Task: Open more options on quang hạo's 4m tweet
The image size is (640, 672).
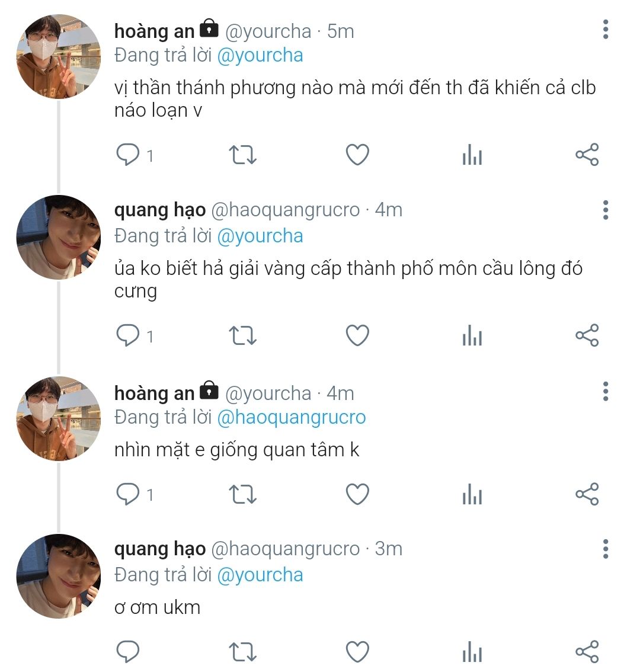Action: (x=605, y=210)
